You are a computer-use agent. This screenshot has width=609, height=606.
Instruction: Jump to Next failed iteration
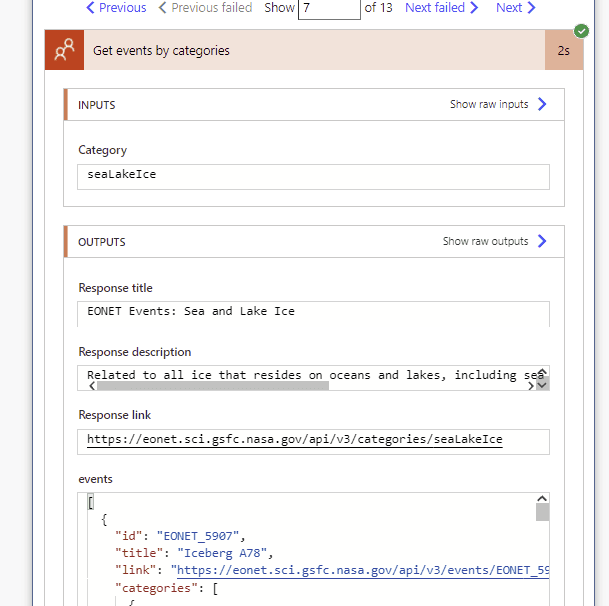click(442, 7)
